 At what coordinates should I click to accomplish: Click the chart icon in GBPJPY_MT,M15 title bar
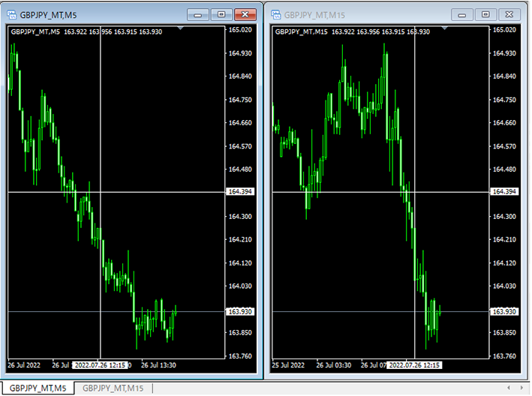(276, 14)
